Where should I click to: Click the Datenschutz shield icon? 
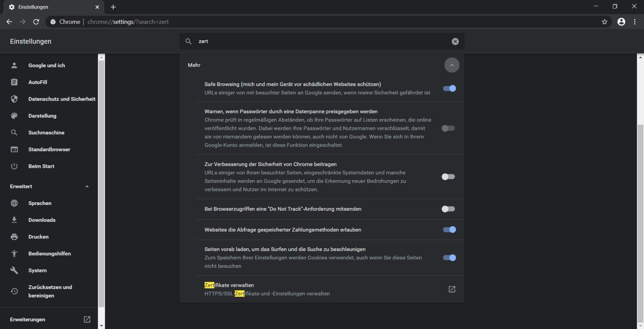click(14, 99)
